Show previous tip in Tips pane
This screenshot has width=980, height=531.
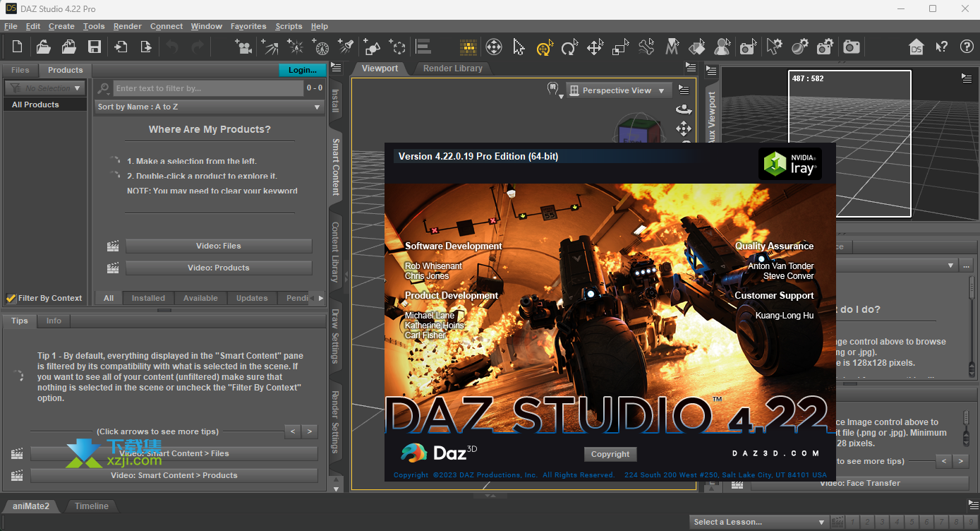click(293, 431)
